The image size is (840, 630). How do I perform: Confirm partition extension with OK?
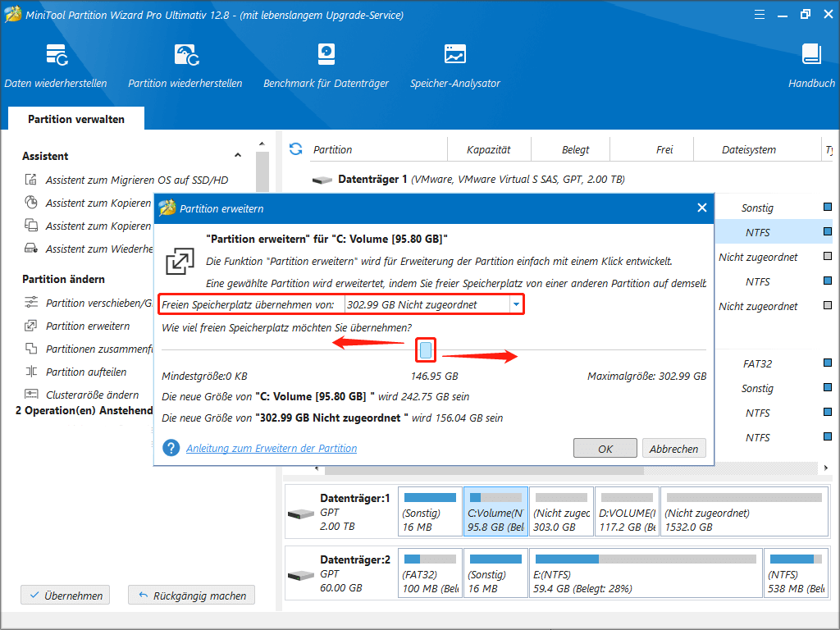point(605,448)
